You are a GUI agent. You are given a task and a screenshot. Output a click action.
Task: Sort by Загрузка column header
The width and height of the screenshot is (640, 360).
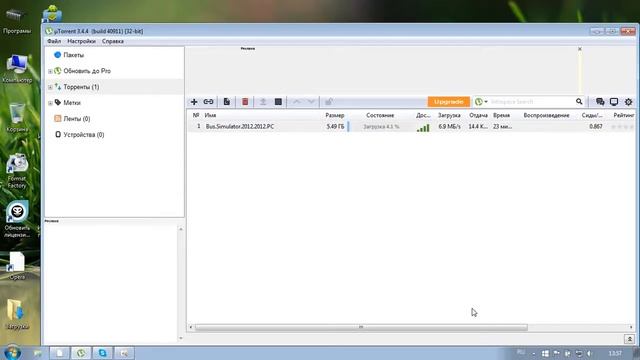[x=449, y=116]
